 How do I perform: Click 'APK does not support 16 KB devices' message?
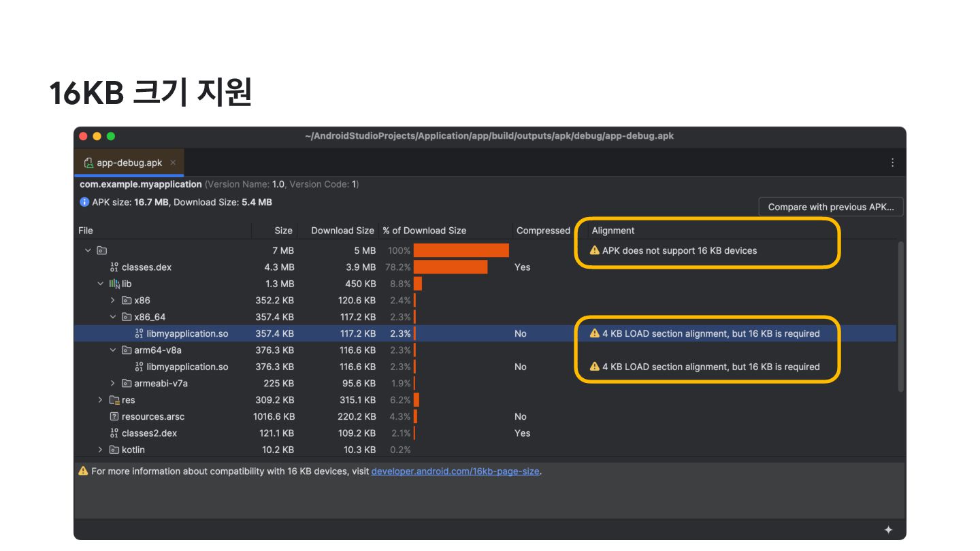point(679,250)
